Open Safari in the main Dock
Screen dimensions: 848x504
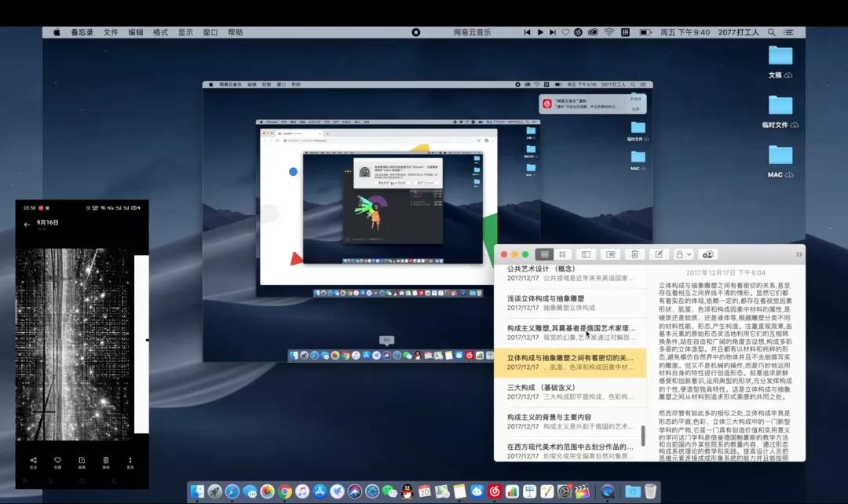[232, 491]
